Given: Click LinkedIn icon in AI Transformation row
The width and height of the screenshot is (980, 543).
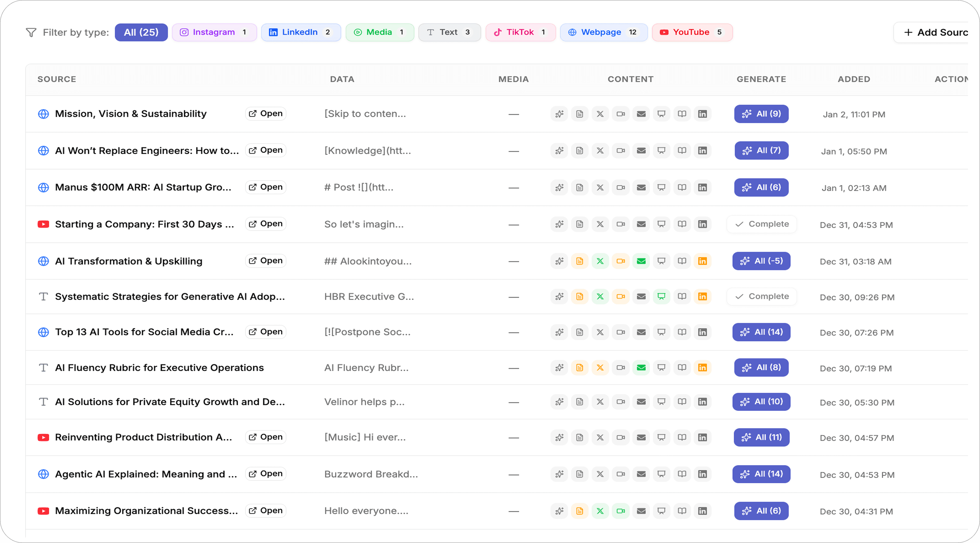Looking at the screenshot, I should [702, 261].
